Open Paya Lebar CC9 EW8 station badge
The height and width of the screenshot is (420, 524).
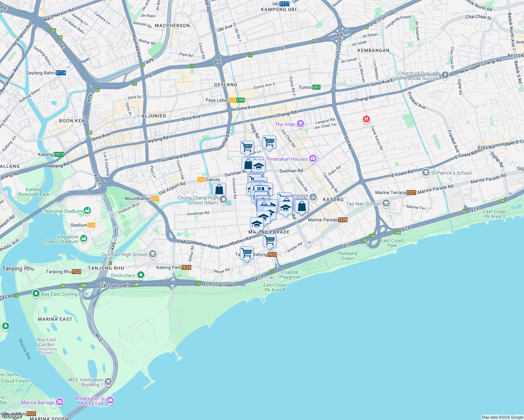click(x=236, y=100)
